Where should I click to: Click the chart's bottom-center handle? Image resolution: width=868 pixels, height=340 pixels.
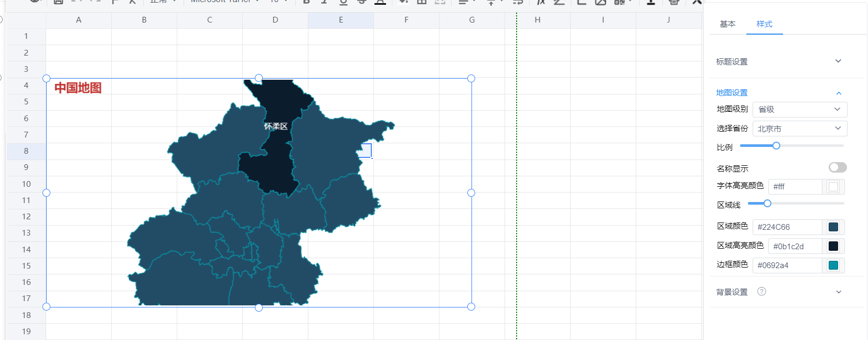pyautogui.click(x=259, y=307)
